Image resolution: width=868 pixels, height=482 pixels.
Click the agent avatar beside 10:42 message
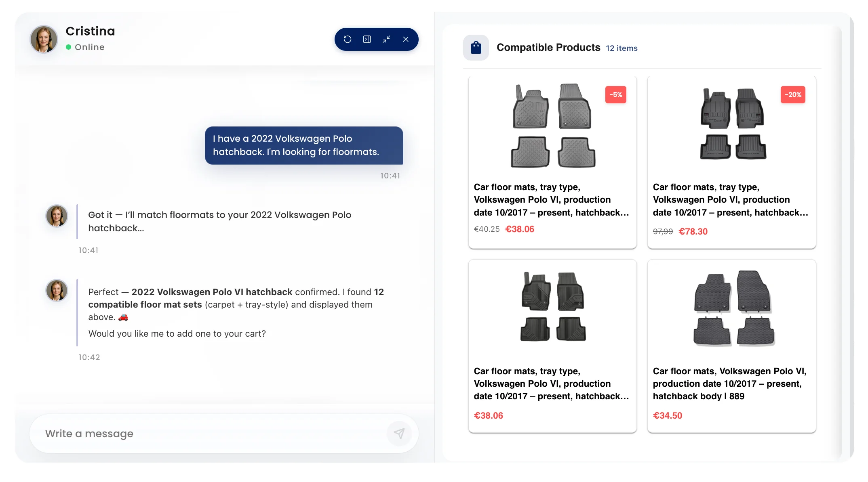57,291
